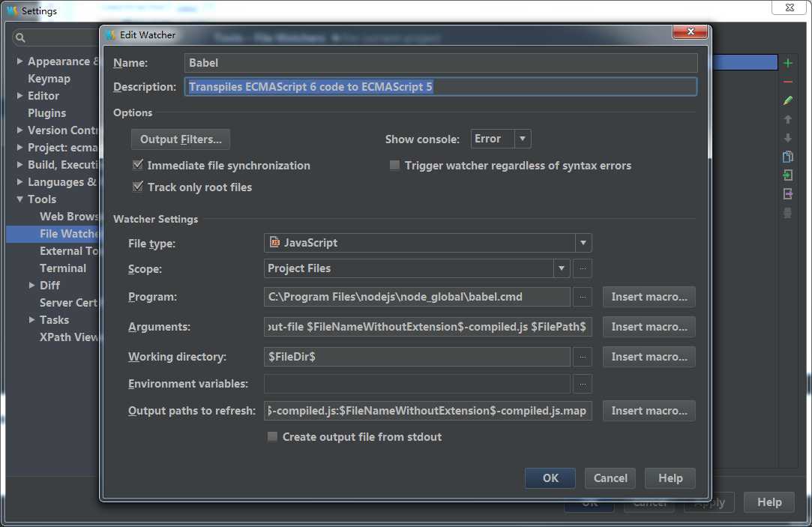
Task: Expand the Tasks tree node
Action: (31, 320)
